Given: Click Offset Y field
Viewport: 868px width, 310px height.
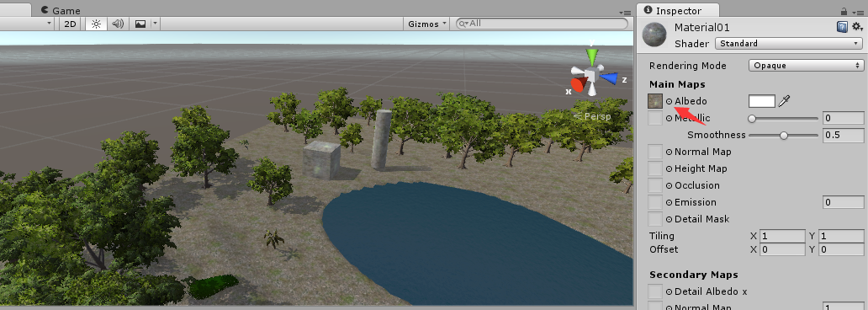Looking at the screenshot, I should tap(841, 249).
